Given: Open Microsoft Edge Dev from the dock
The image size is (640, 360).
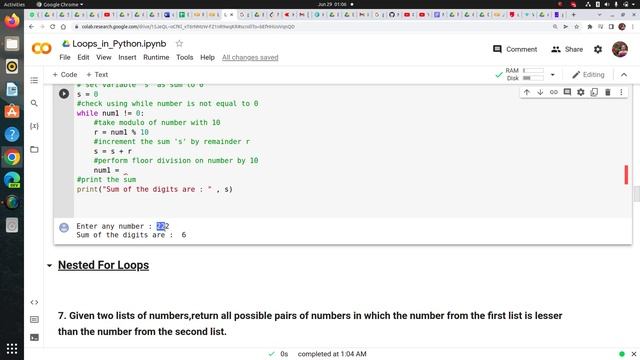Looking at the screenshot, I should tap(12, 180).
